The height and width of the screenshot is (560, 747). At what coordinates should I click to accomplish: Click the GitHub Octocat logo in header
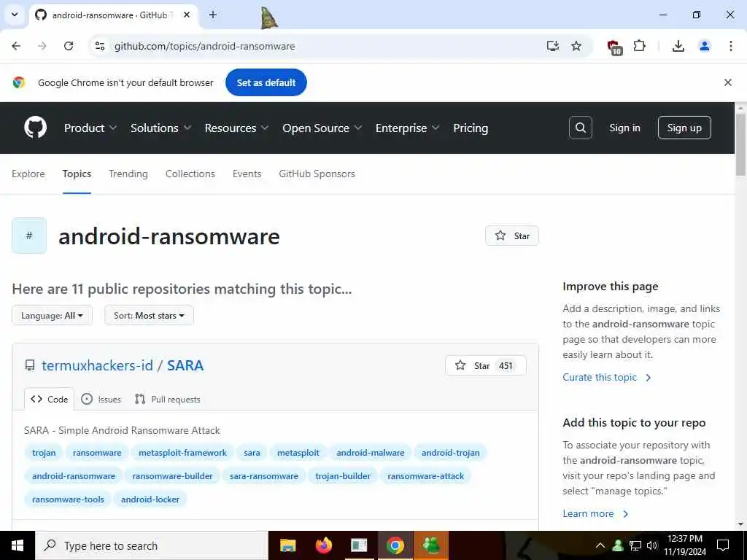tap(35, 128)
